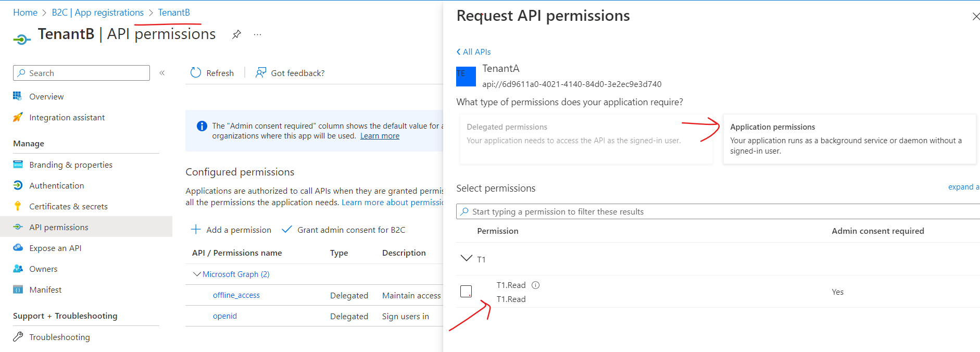Click the API permissions sidebar icon
The width and height of the screenshot is (980, 352).
point(18,227)
